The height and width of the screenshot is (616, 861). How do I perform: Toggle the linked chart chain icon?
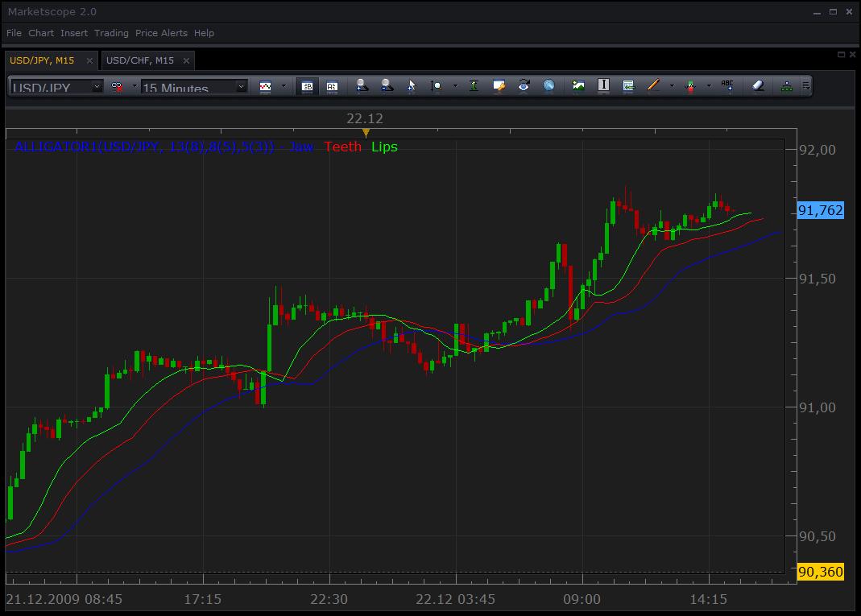[117, 86]
